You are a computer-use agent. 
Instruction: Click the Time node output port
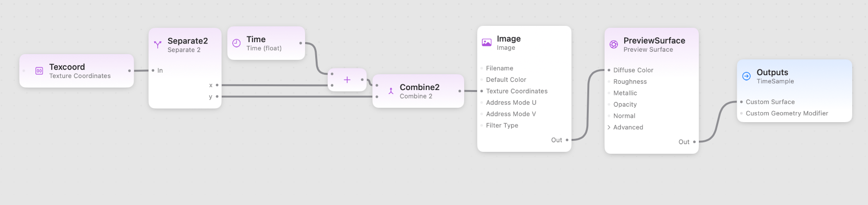pos(300,43)
